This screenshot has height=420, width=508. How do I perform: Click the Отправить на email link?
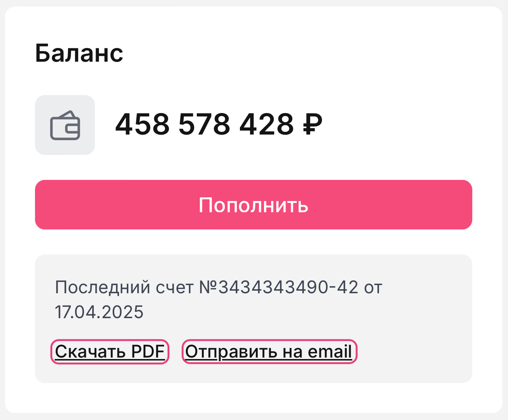269,352
